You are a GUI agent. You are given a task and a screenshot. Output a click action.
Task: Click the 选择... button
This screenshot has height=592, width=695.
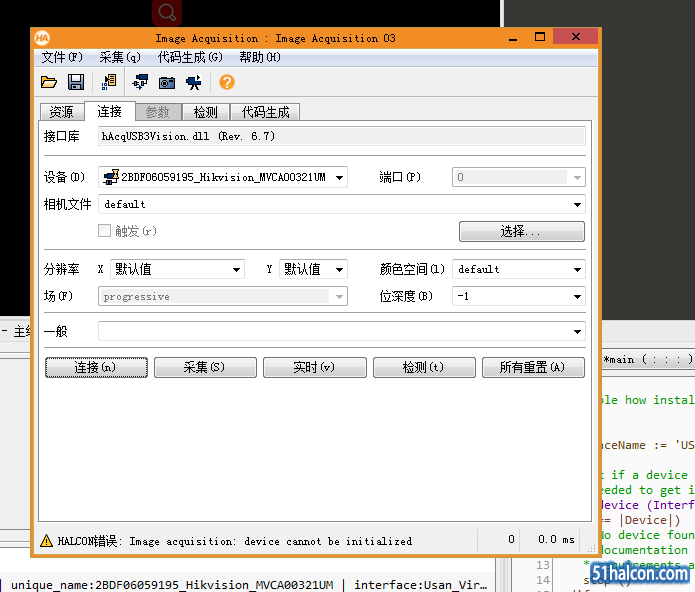tap(522, 231)
